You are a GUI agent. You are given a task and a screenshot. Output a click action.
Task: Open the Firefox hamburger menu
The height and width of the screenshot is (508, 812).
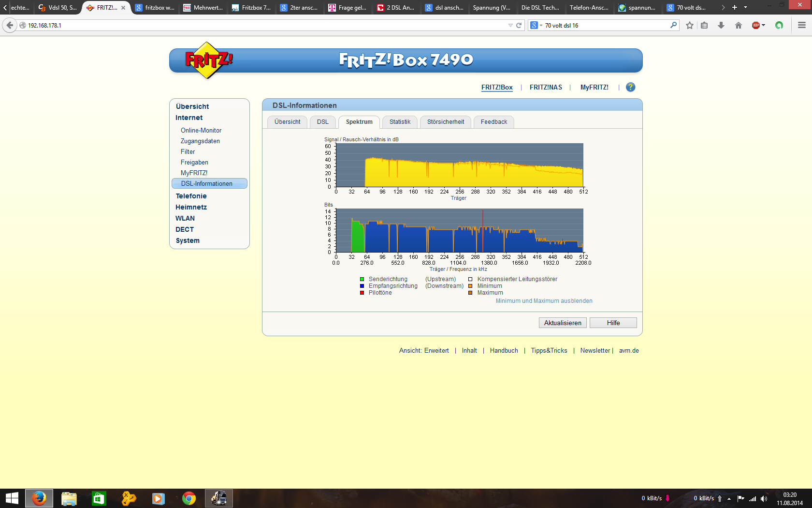[802, 25]
